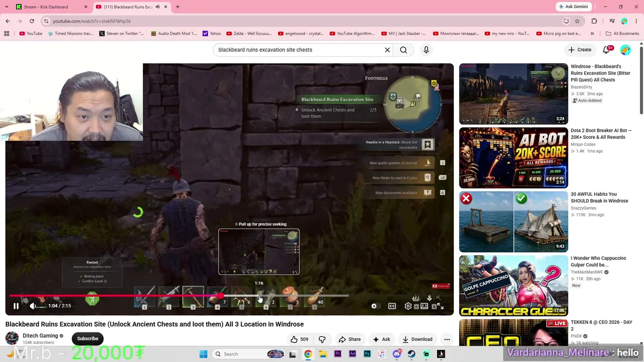Open the player settings gear
This screenshot has width=644, height=362.
coord(408,306)
